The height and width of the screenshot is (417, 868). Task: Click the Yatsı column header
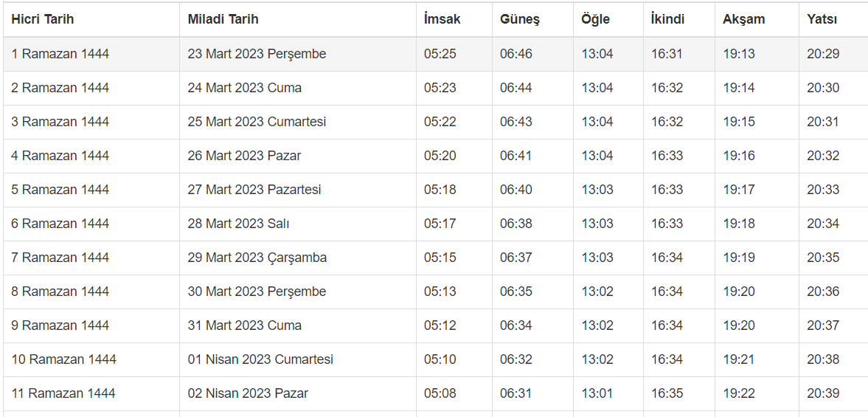point(822,19)
